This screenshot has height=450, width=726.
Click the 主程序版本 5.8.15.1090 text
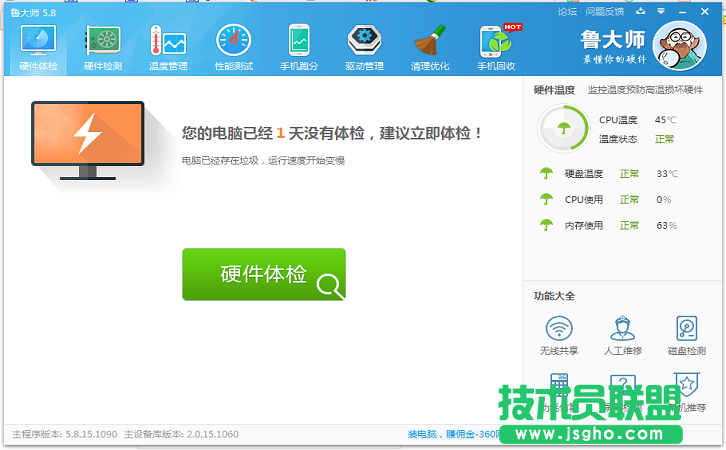pyautogui.click(x=65, y=434)
